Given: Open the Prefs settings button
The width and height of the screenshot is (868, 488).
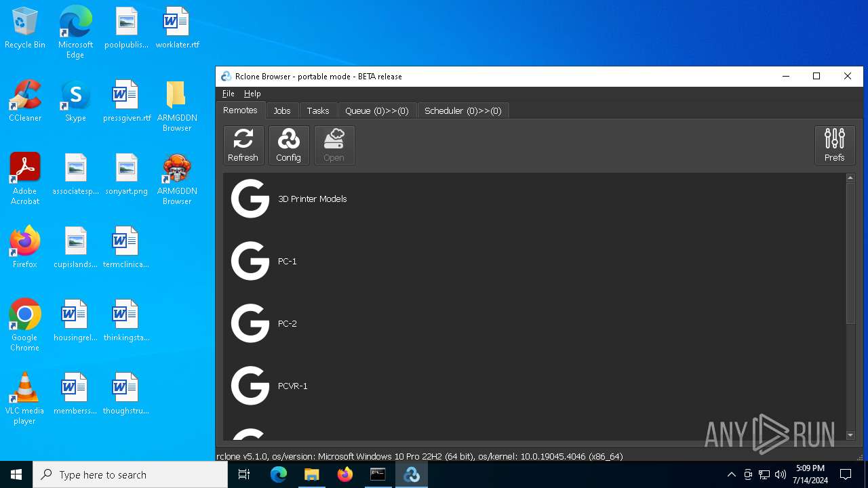Looking at the screenshot, I should pyautogui.click(x=834, y=145).
